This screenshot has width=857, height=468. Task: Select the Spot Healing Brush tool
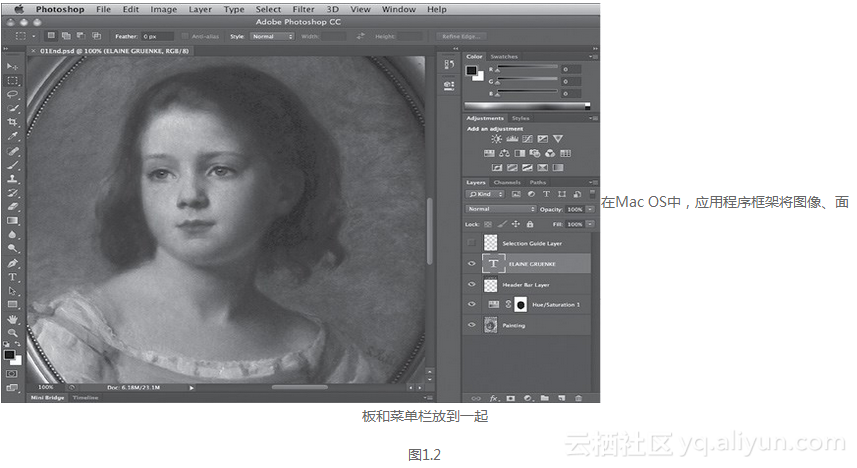point(12,151)
